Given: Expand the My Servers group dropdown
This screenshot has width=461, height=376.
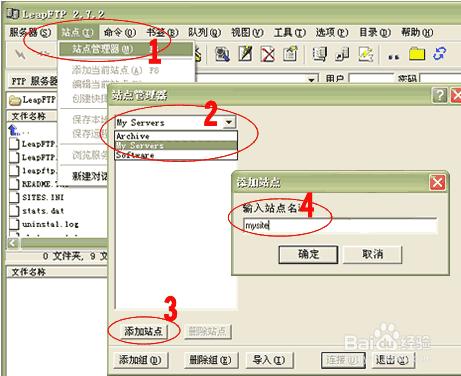Looking at the screenshot, I should coord(229,122).
